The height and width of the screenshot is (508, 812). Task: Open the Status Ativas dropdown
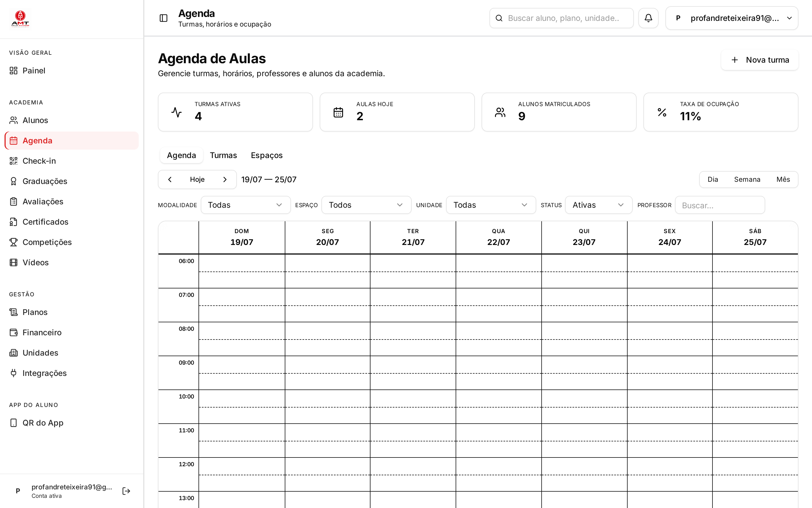point(599,205)
